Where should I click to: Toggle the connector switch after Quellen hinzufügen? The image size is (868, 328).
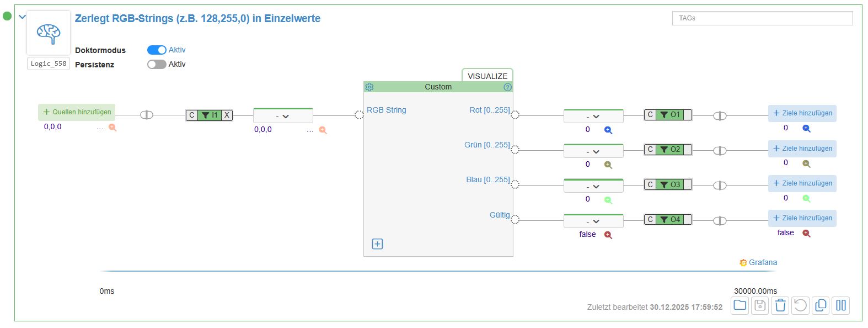[146, 115]
